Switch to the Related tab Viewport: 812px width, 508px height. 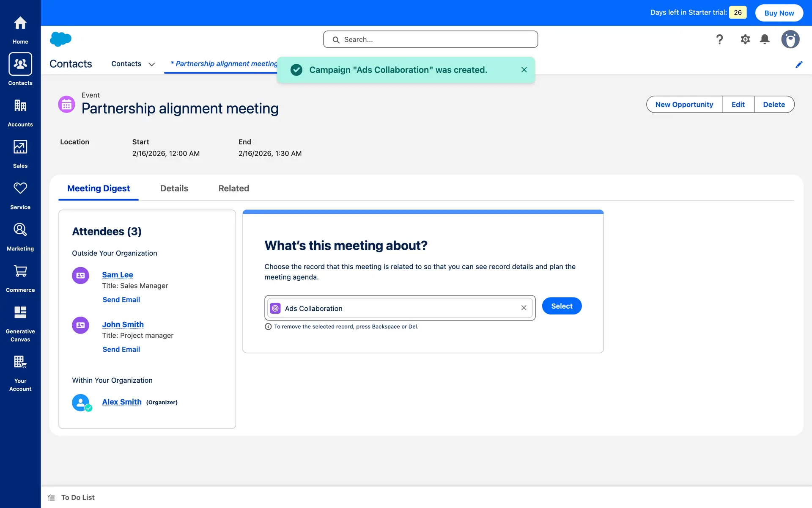(233, 188)
